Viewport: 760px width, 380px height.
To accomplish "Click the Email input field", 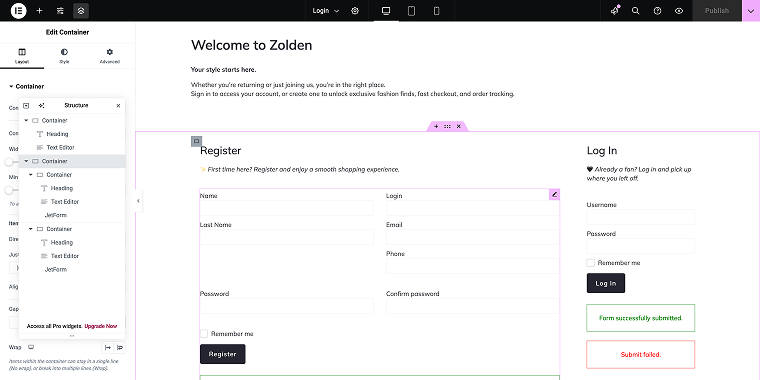I will (473, 237).
